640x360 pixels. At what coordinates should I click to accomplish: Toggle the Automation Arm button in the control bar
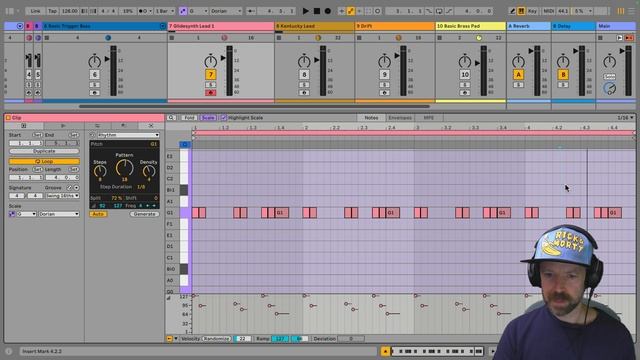(350, 11)
